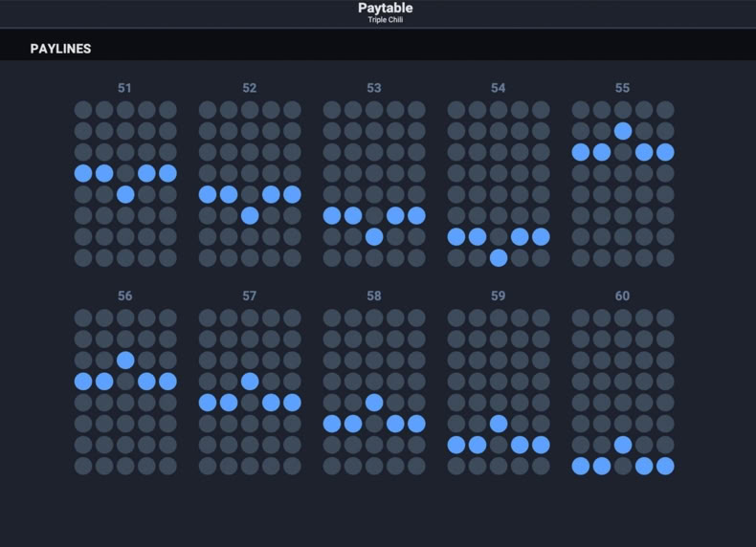Click the number 58 label

click(x=373, y=295)
